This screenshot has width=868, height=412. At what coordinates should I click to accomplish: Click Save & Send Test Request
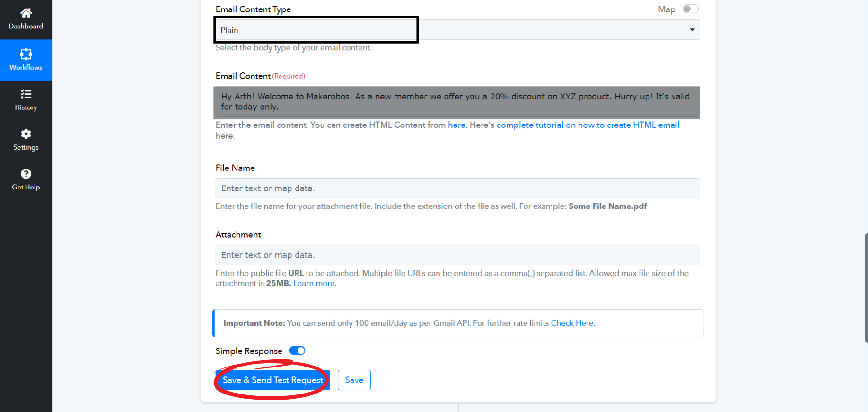(272, 380)
